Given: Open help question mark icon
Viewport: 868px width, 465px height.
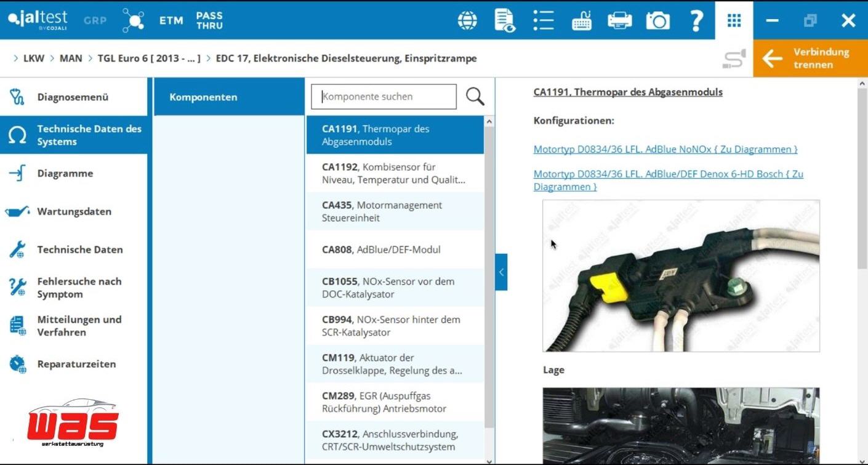Looking at the screenshot, I should click(696, 20).
